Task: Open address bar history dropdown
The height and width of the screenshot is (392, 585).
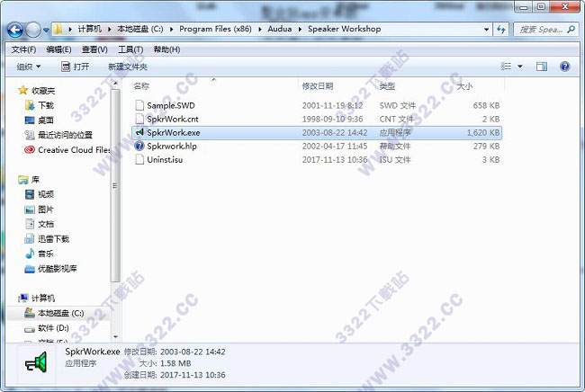Action: (486, 29)
